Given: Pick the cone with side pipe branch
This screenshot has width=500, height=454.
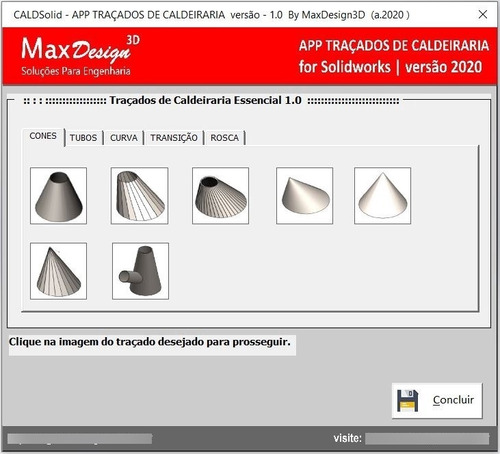Looking at the screenshot, I should pyautogui.click(x=140, y=271).
